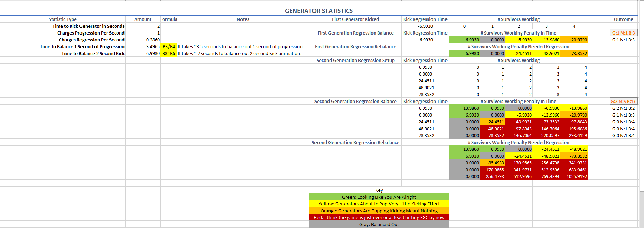Click the G:3 N:5 B:17 outcome cell
Image resolution: width=644 pixels, height=228 pixels.
click(623, 101)
